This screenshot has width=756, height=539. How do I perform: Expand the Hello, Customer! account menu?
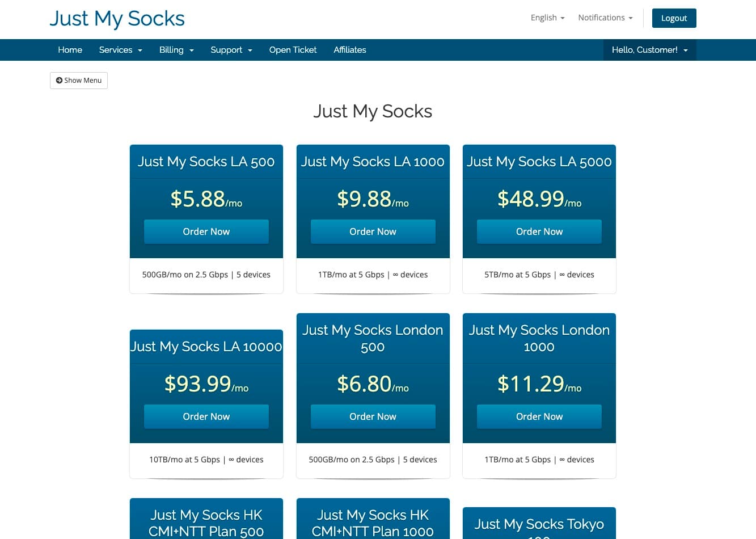pyautogui.click(x=649, y=50)
